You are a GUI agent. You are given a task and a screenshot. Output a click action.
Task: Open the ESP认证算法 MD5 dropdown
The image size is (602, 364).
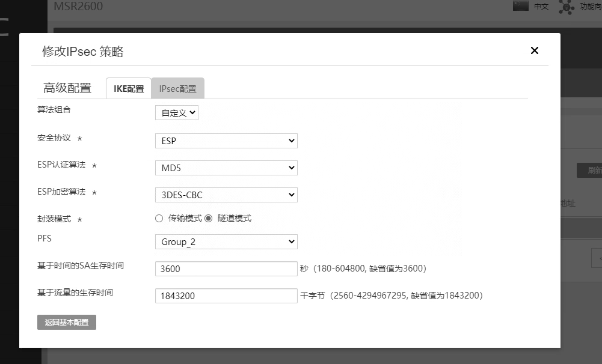226,168
